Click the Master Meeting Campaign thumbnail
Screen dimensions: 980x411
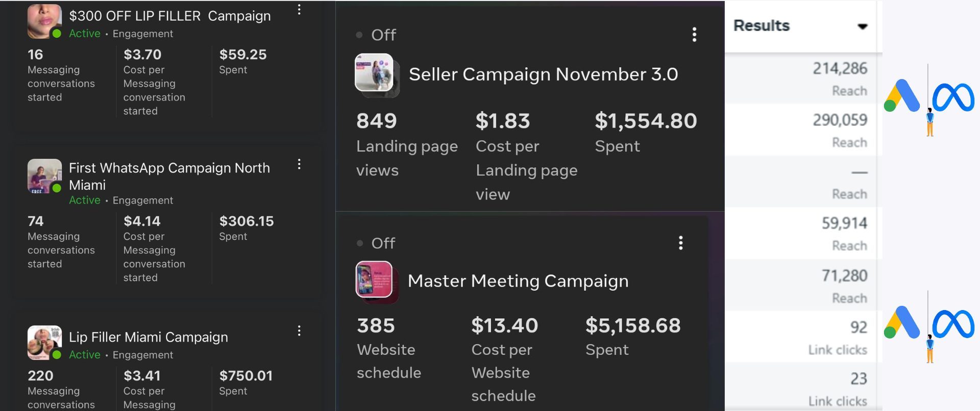(x=374, y=279)
